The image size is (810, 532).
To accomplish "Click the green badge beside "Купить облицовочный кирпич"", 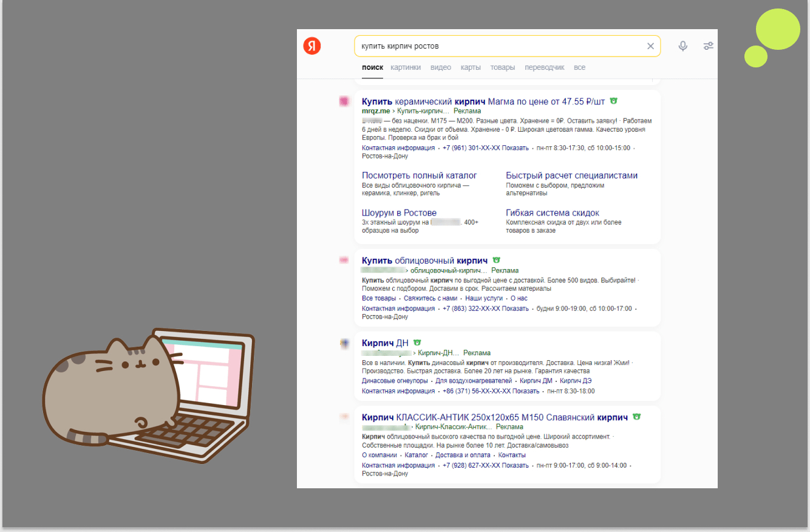I will 497,260.
